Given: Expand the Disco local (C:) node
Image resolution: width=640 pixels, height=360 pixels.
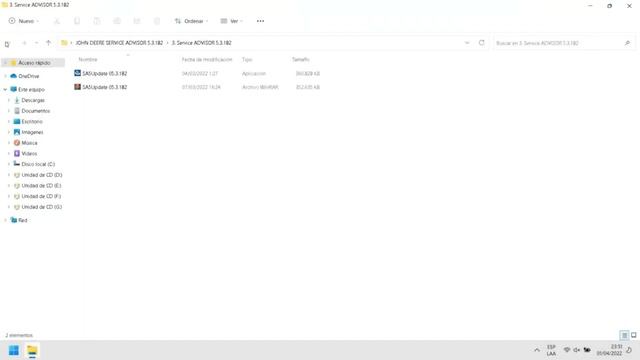Looking at the screenshot, I should 9,164.
